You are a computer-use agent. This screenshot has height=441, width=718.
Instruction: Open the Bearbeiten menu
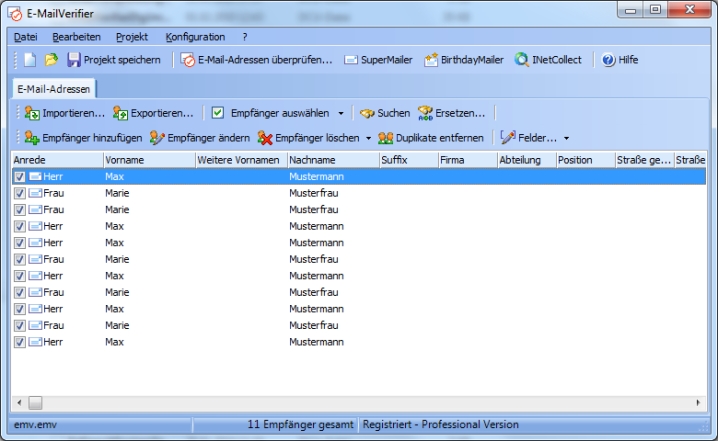pyautogui.click(x=77, y=37)
